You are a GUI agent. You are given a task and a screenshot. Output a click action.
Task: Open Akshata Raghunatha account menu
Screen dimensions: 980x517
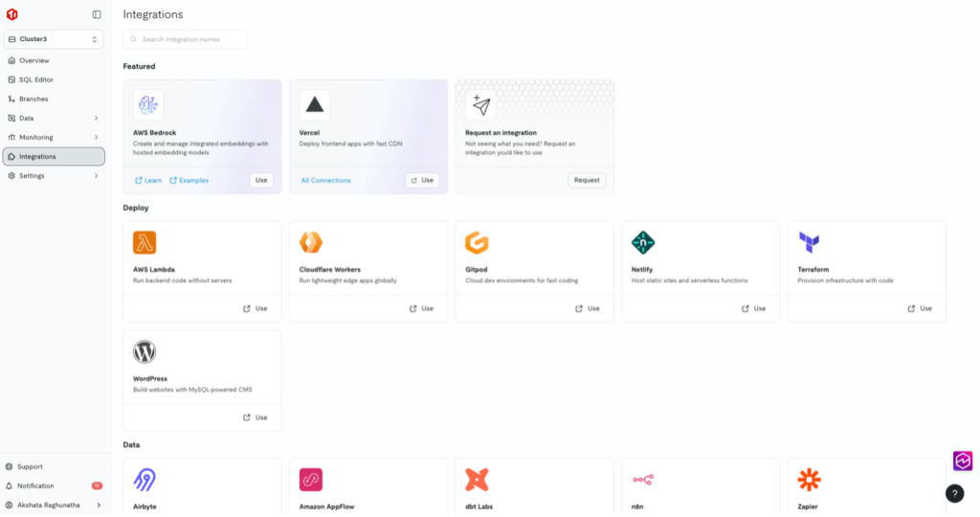[54, 506]
